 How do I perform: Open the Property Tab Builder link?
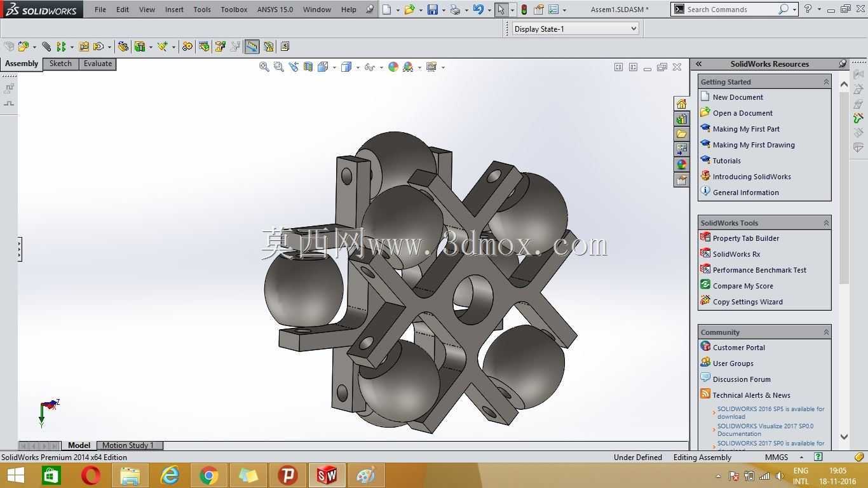(x=746, y=238)
